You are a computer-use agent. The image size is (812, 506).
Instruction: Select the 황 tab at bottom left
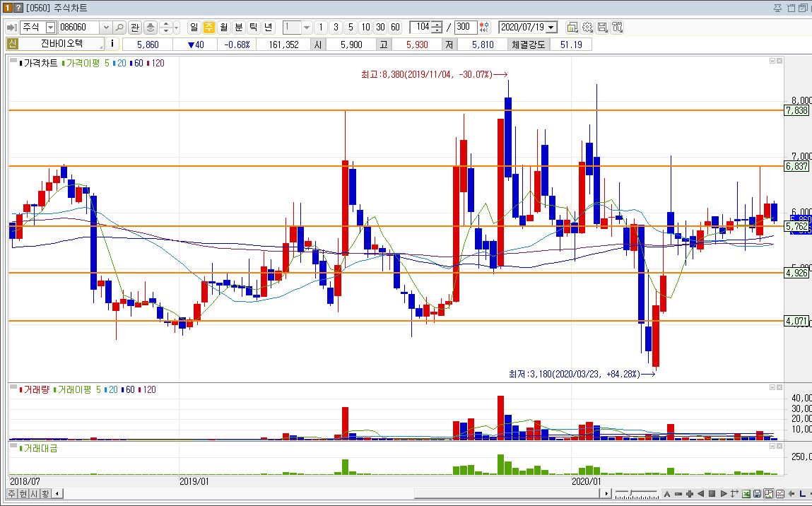click(45, 493)
